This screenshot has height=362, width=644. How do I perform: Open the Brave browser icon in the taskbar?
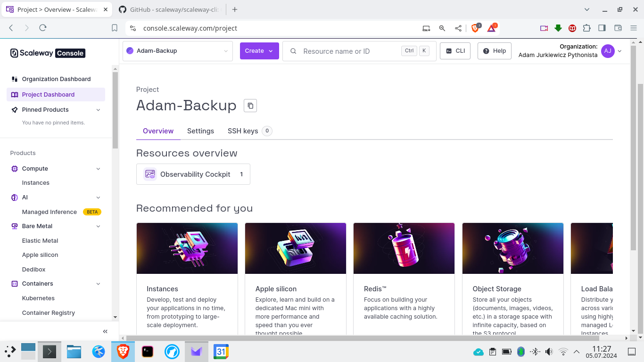coord(123,352)
